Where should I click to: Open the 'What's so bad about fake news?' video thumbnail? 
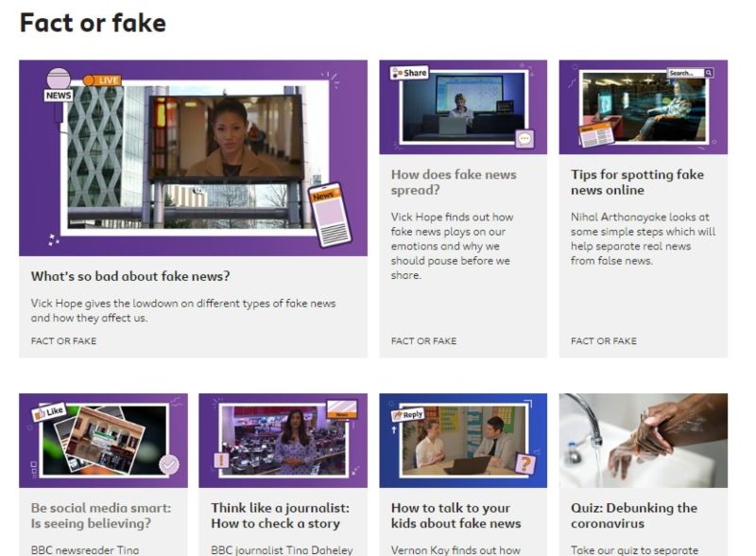click(193, 158)
